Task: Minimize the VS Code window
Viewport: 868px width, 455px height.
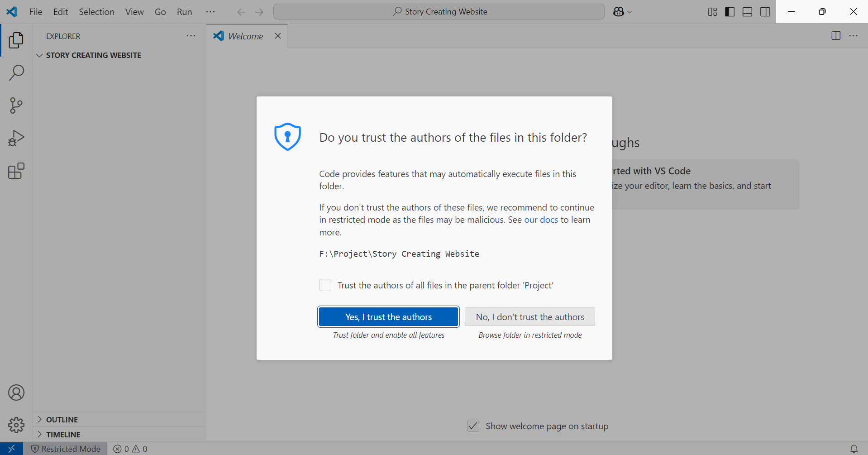Action: 792,12
